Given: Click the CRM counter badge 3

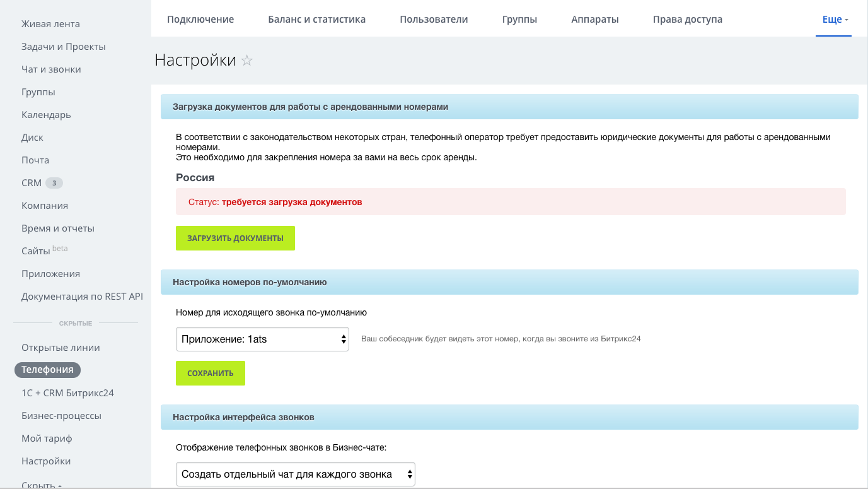Looking at the screenshot, I should tap(54, 183).
